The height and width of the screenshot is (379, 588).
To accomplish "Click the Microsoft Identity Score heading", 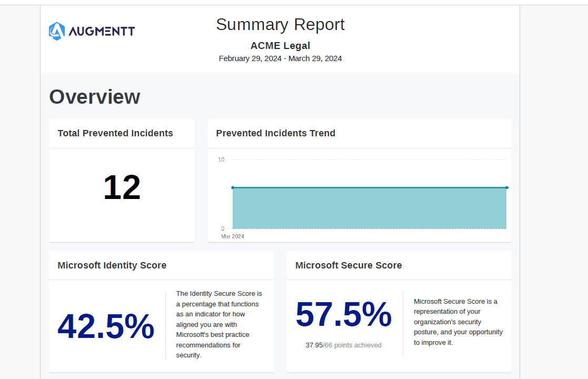I will [x=112, y=265].
